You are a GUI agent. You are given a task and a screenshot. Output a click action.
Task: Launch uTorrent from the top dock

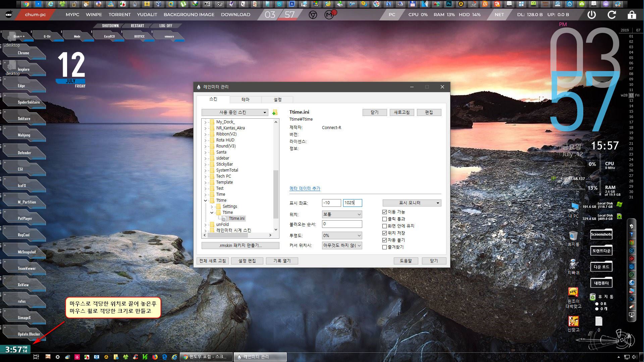point(183,4)
